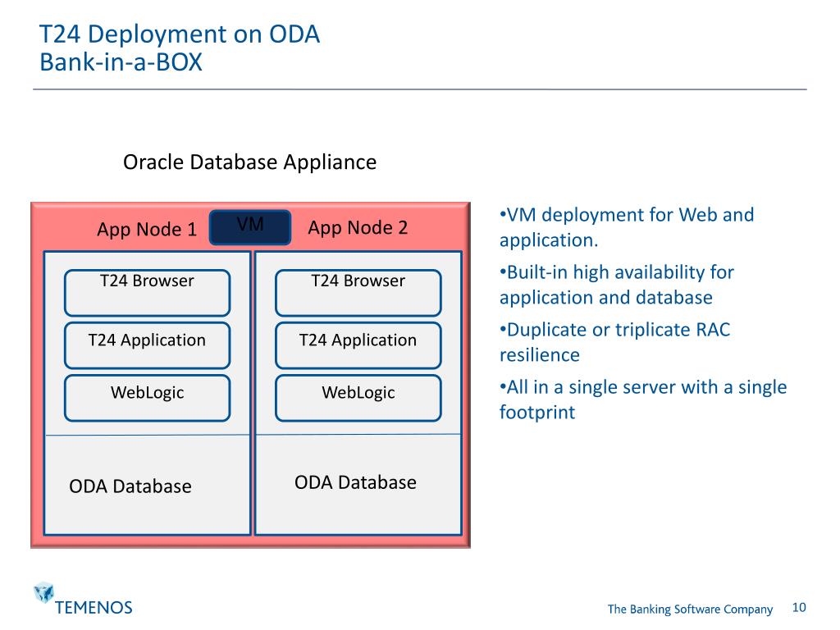
Task: Click WebLogic box in App Node 1
Action: click(x=148, y=398)
